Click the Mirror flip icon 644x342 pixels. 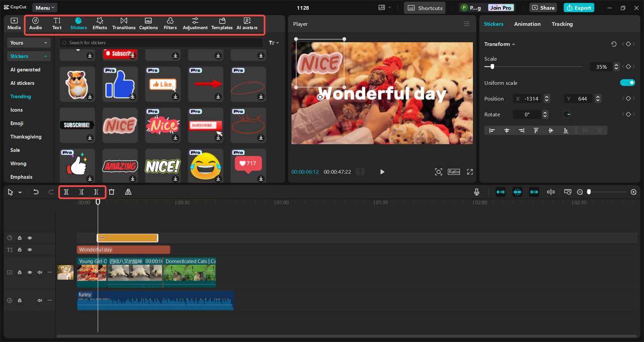pyautogui.click(x=128, y=192)
